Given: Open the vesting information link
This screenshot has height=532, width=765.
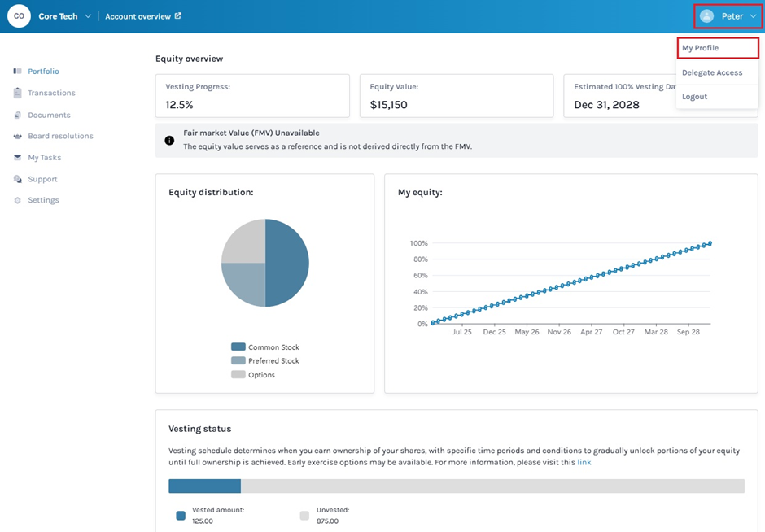Looking at the screenshot, I should pyautogui.click(x=584, y=462).
